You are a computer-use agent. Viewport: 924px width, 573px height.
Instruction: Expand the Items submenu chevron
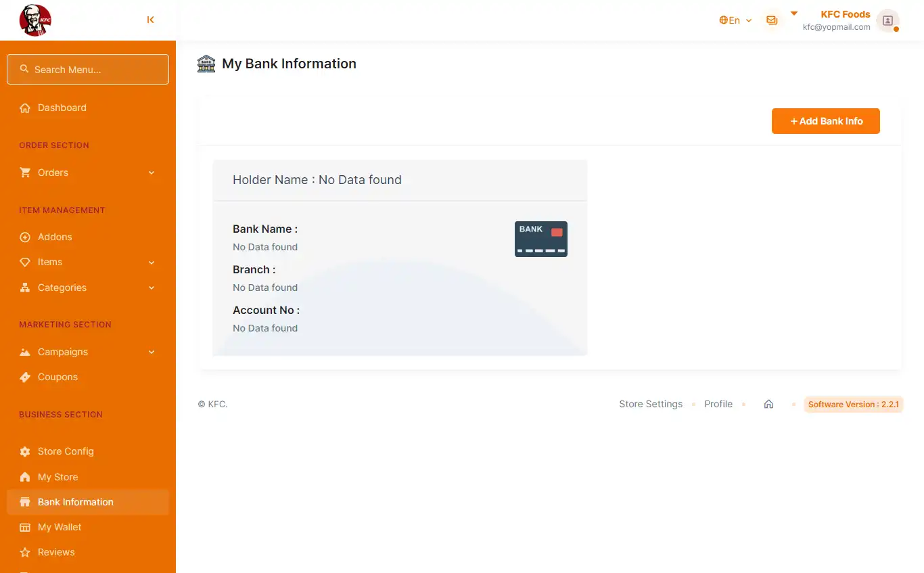point(151,262)
